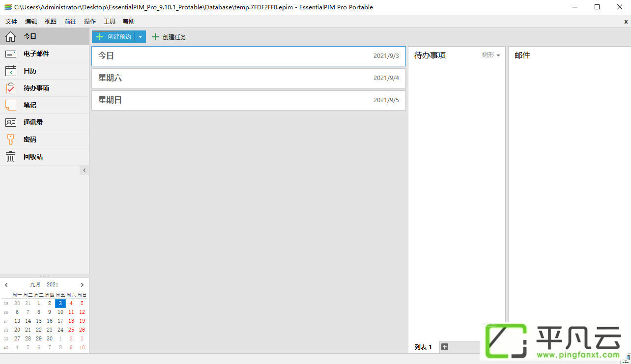The width and height of the screenshot is (631, 364).
Task: Select the 星期六 2021/9/4 day row
Action: [249, 78]
